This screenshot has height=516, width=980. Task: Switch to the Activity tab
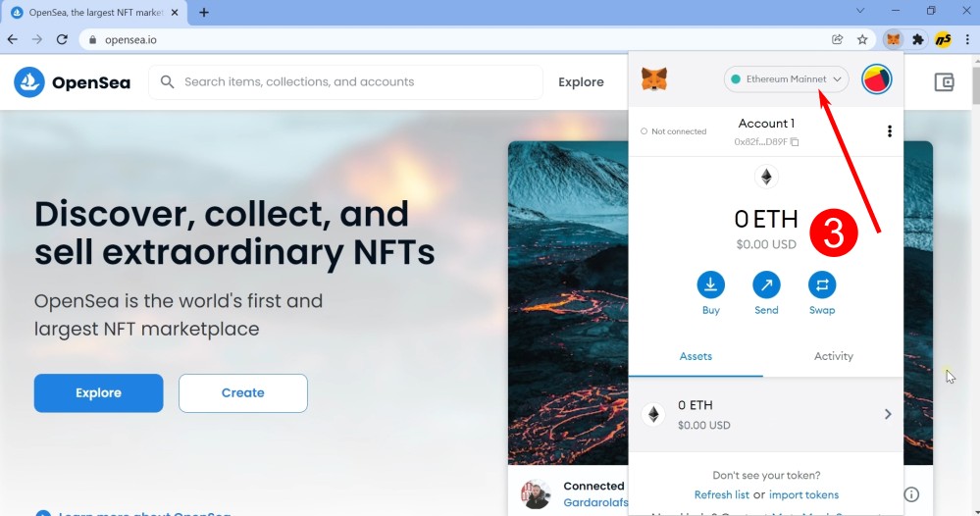(x=833, y=356)
